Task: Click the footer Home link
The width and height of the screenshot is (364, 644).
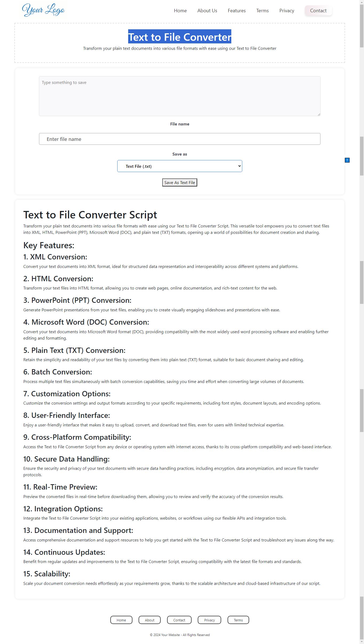Action: click(x=121, y=620)
